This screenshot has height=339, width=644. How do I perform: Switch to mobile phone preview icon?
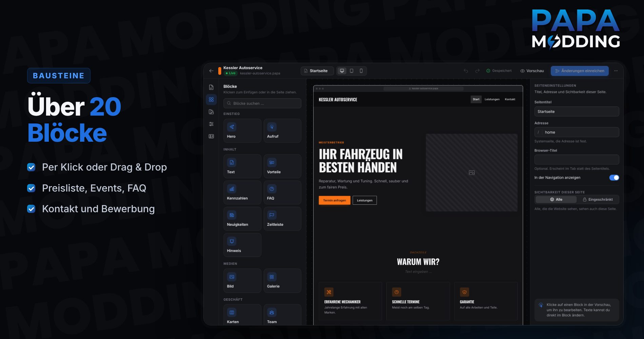(x=361, y=71)
